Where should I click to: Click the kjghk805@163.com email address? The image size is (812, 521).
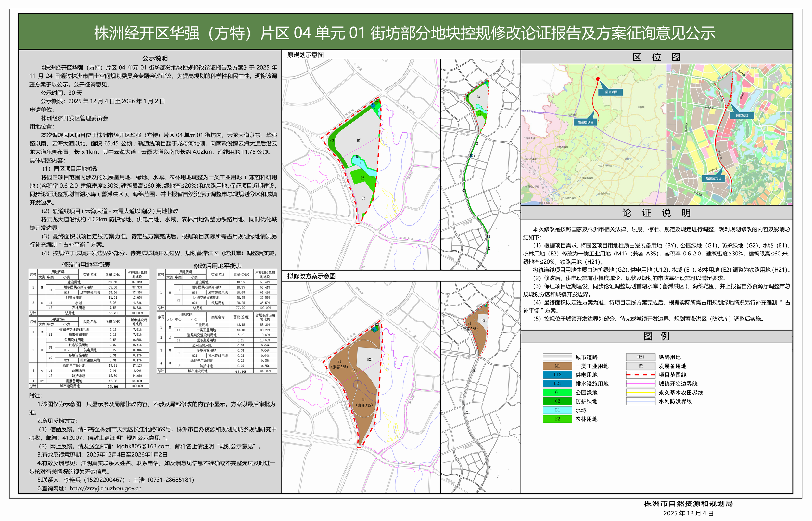pos(143,446)
